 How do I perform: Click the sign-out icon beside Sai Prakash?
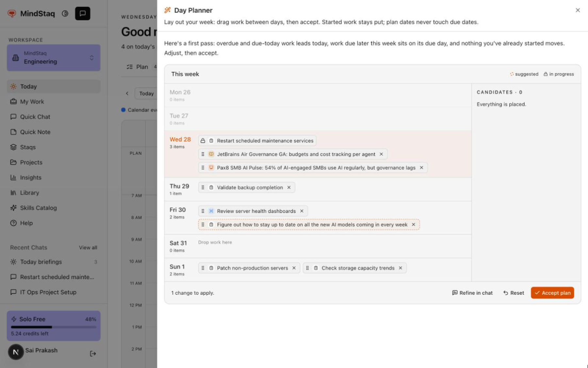(x=93, y=353)
